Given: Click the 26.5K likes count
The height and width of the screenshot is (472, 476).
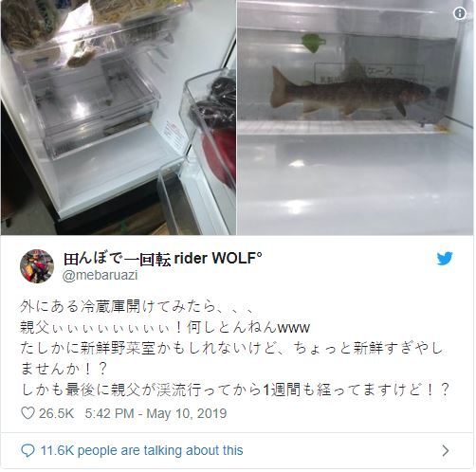Looking at the screenshot, I should pos(56,413).
